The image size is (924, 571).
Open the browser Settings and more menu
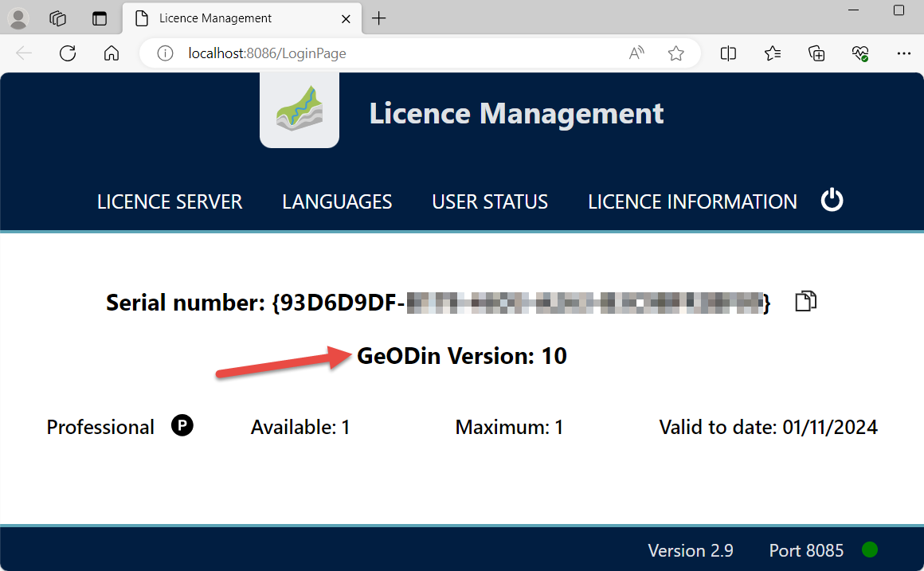point(903,53)
